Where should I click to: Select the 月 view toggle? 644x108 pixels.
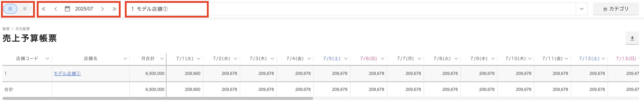click(10, 9)
